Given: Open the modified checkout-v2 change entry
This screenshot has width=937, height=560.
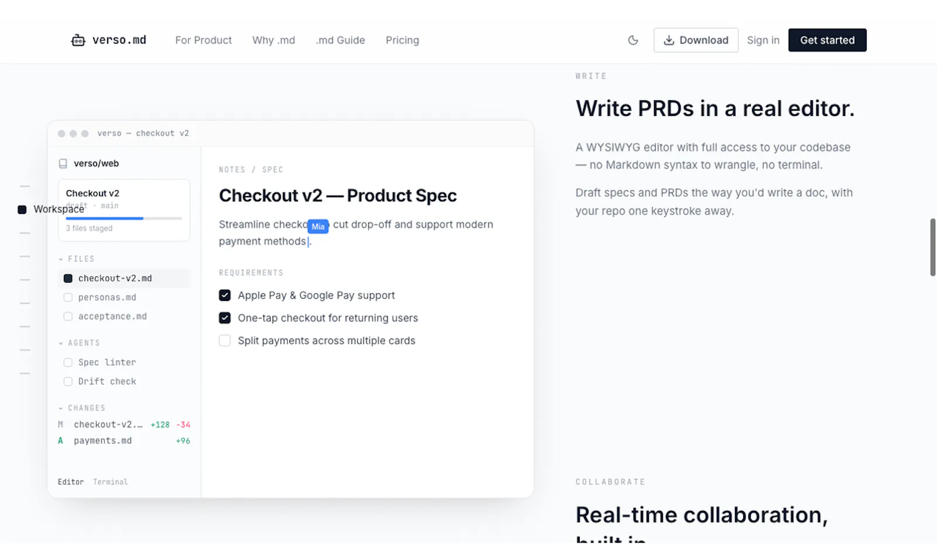Looking at the screenshot, I should coord(124,425).
